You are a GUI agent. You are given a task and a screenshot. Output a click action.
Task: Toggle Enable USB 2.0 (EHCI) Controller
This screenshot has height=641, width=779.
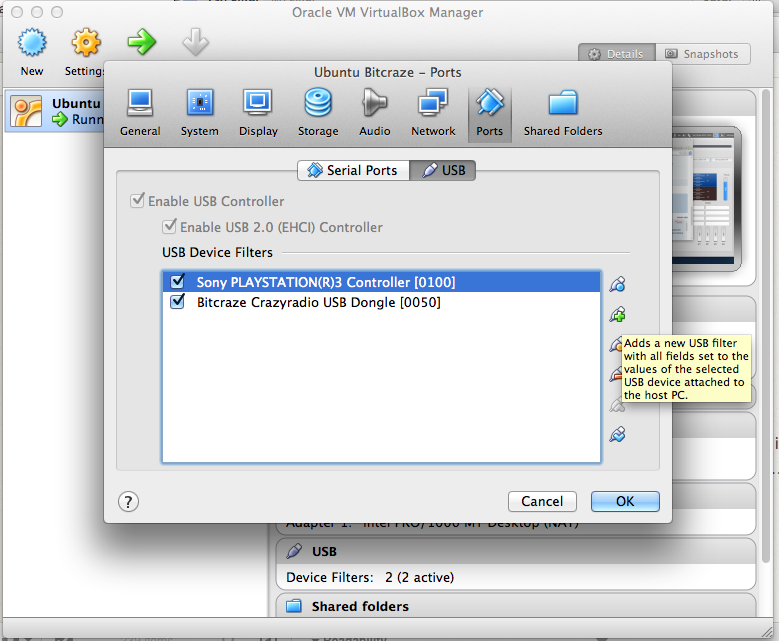coord(169,227)
